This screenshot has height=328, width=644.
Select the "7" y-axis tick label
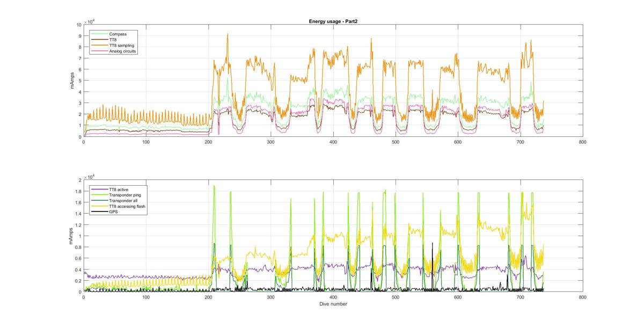(x=79, y=59)
